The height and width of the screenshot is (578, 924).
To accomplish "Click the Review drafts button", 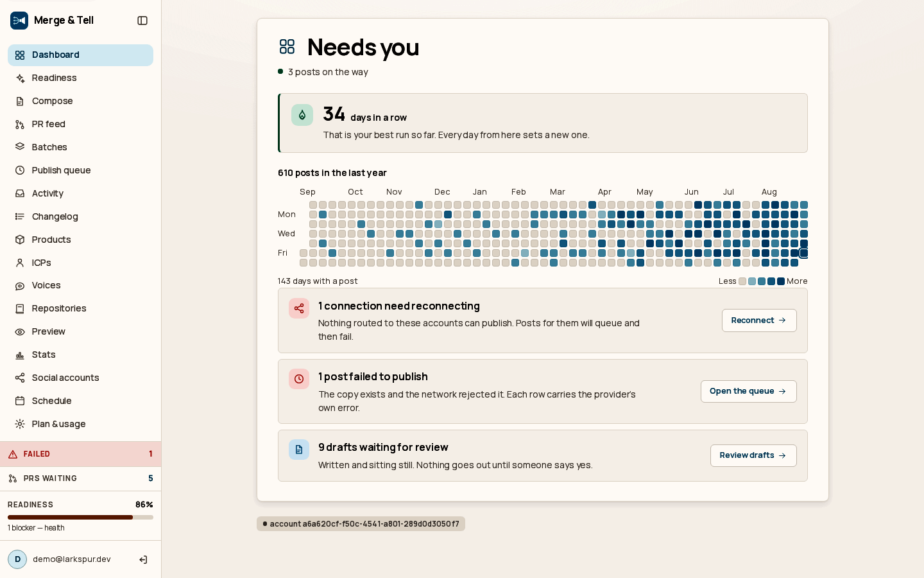I will point(753,455).
